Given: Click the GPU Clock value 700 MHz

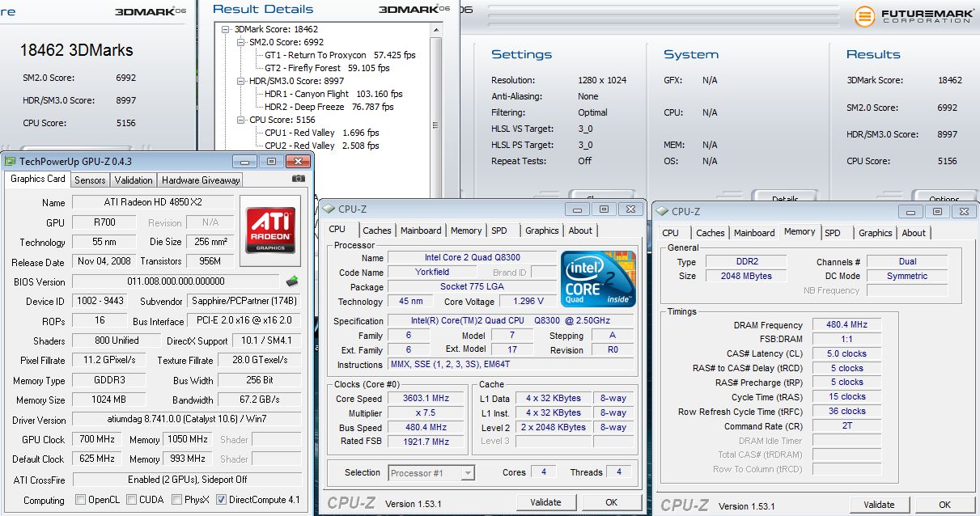Looking at the screenshot, I should tap(99, 439).
